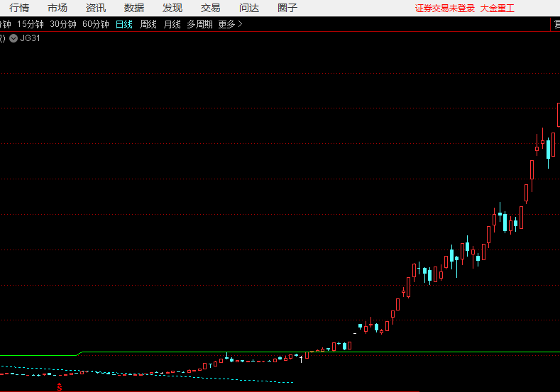The image size is (560, 392).
Task: Open the 行情 menu
Action: click(x=19, y=8)
